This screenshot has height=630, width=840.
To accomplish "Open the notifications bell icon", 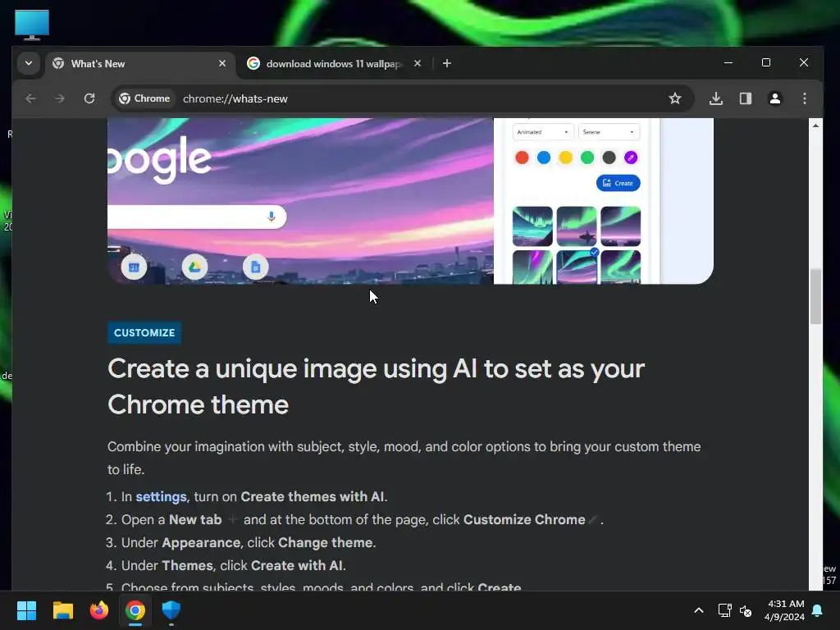I will click(818, 610).
